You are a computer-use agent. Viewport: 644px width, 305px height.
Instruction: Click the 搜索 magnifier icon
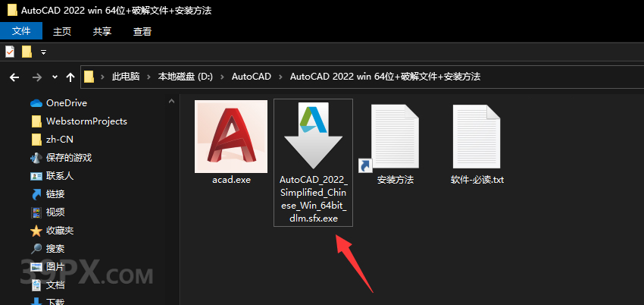click(x=36, y=249)
